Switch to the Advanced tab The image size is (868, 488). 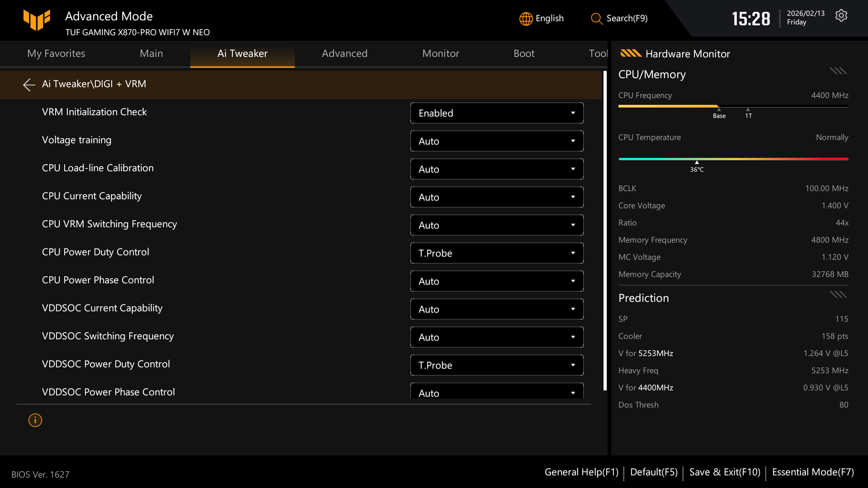(x=344, y=53)
